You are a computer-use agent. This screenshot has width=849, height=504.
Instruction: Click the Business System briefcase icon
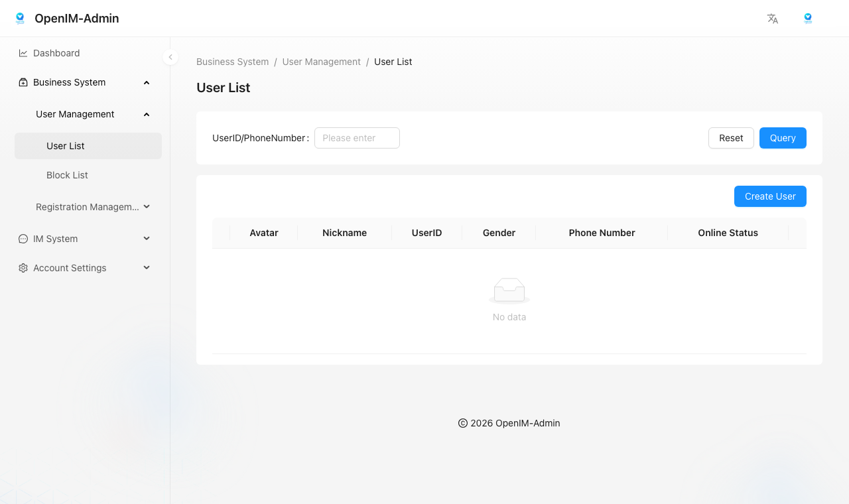tap(23, 82)
